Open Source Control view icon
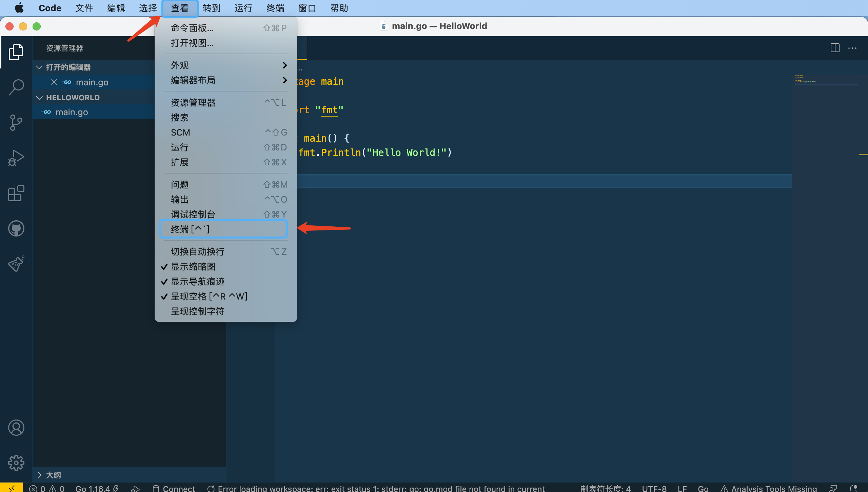 point(16,122)
